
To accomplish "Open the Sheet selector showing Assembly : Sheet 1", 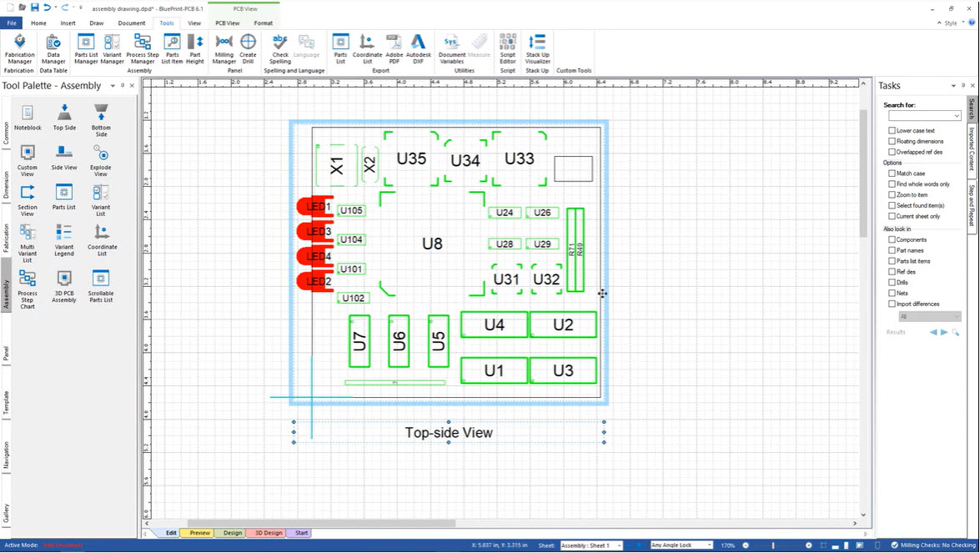I will pyautogui.click(x=591, y=545).
